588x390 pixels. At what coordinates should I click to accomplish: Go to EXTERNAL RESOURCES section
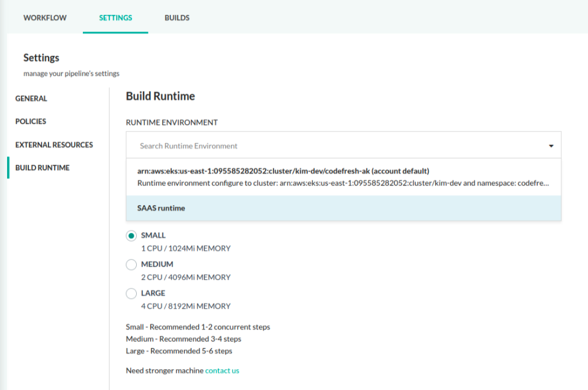54,145
